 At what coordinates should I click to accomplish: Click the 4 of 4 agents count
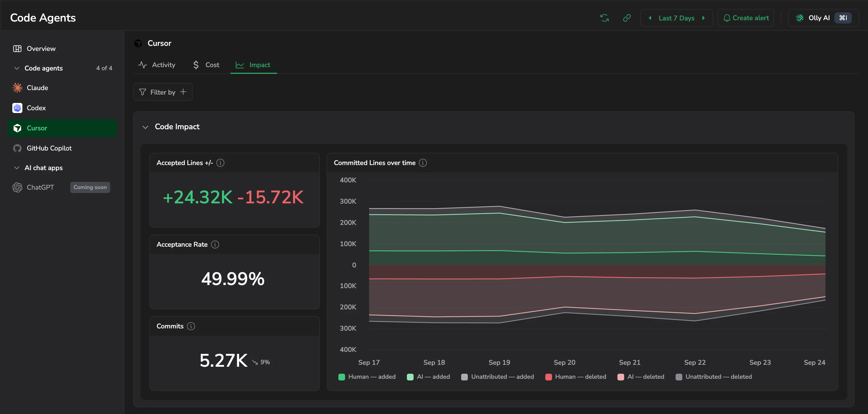[x=104, y=68]
